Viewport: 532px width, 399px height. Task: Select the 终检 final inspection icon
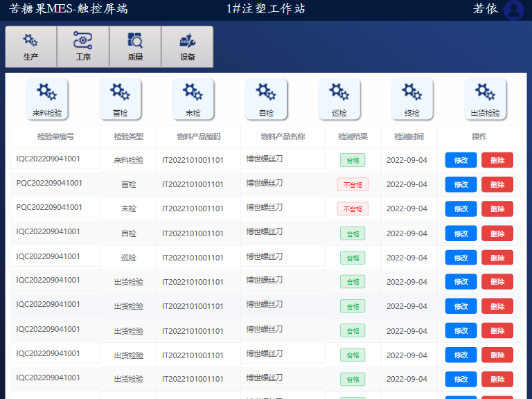tap(412, 98)
